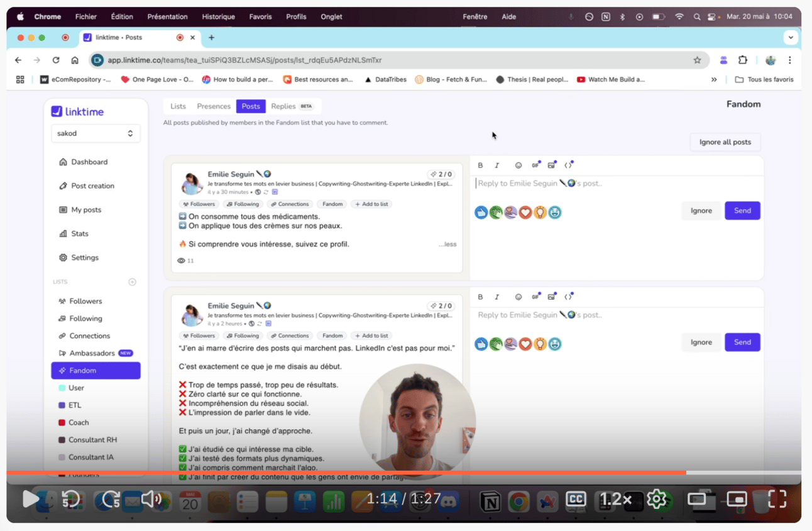The height and width of the screenshot is (531, 812).
Task: Toggle closed captions CC
Action: (x=576, y=500)
